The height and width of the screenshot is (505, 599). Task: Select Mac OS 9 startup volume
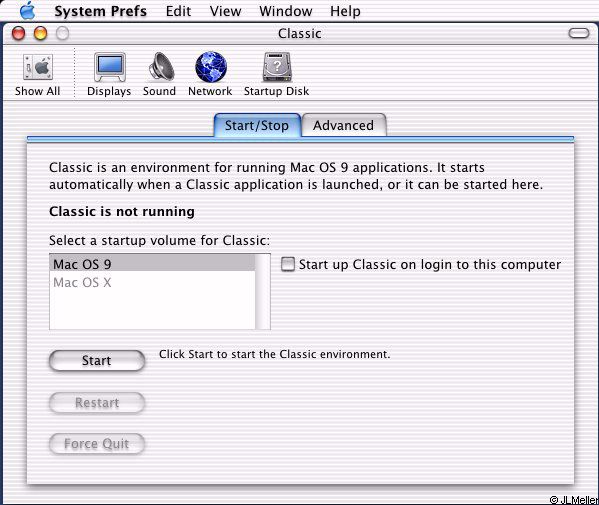coord(152,264)
